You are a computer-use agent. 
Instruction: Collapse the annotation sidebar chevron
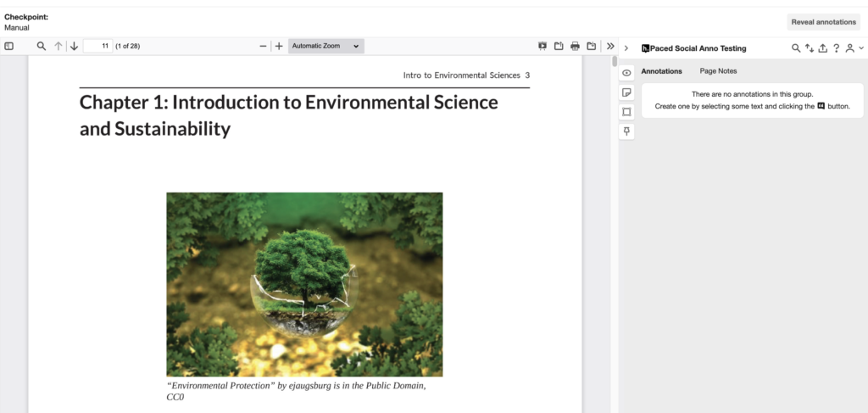[626, 48]
